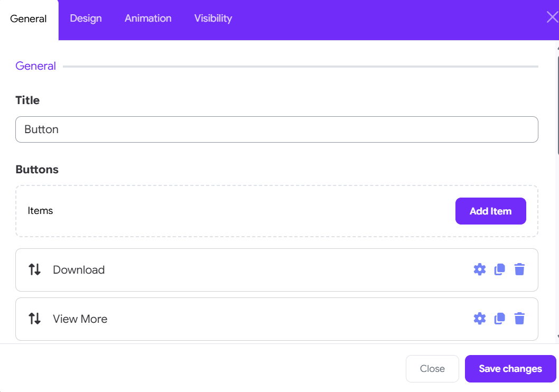Duplicate the View More button item

point(499,319)
